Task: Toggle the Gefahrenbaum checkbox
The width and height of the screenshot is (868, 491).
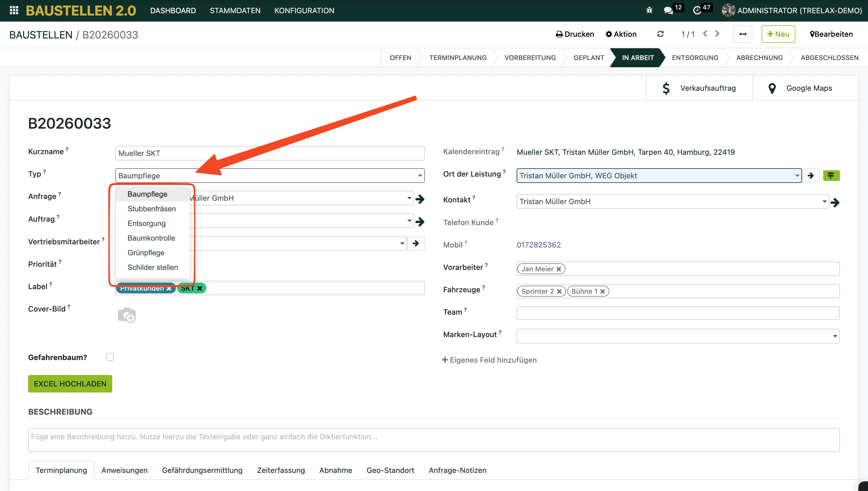Action: (x=110, y=357)
